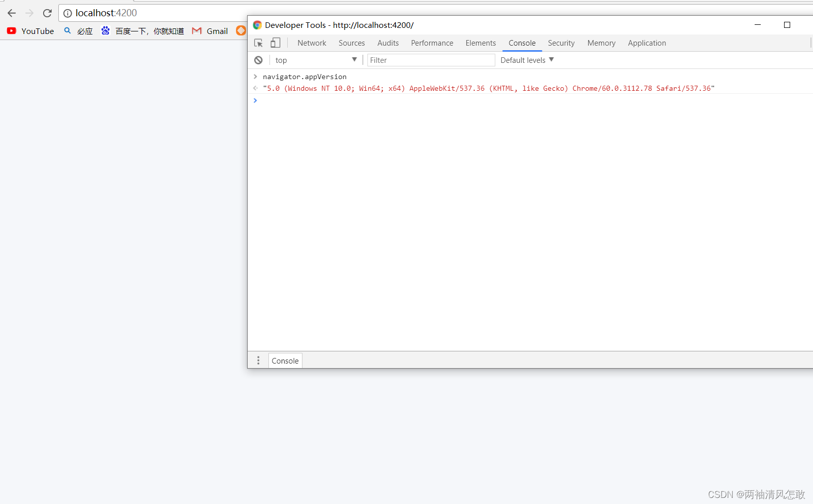Switch to the Network tab
The width and height of the screenshot is (813, 504).
(312, 43)
